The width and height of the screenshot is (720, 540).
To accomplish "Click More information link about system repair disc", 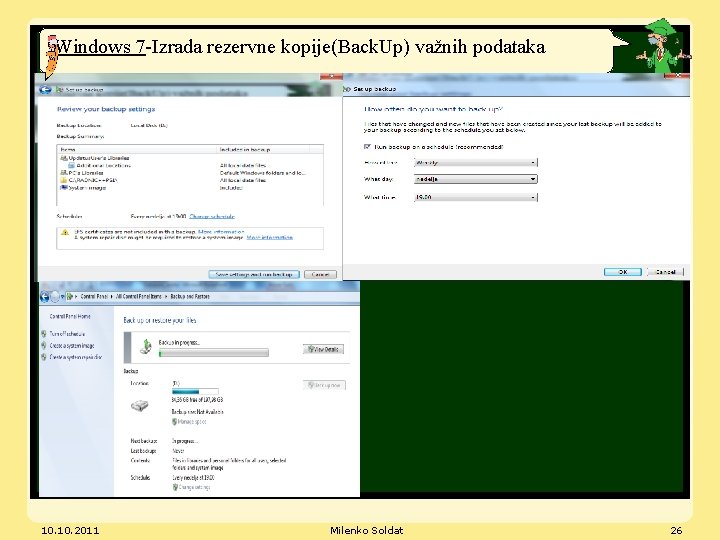I will click(x=270, y=237).
